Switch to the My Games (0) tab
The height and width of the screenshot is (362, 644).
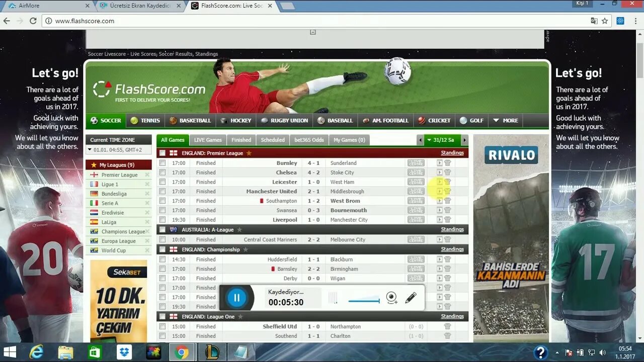click(x=349, y=140)
